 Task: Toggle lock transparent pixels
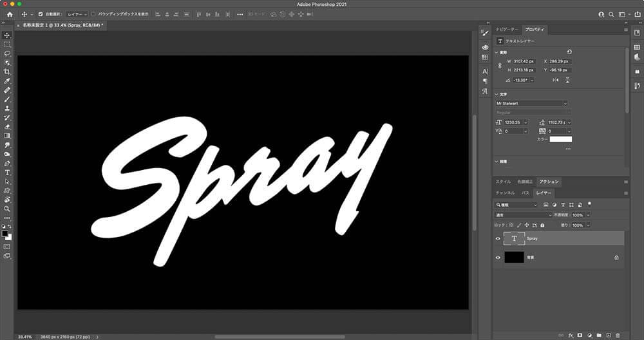pos(511,225)
